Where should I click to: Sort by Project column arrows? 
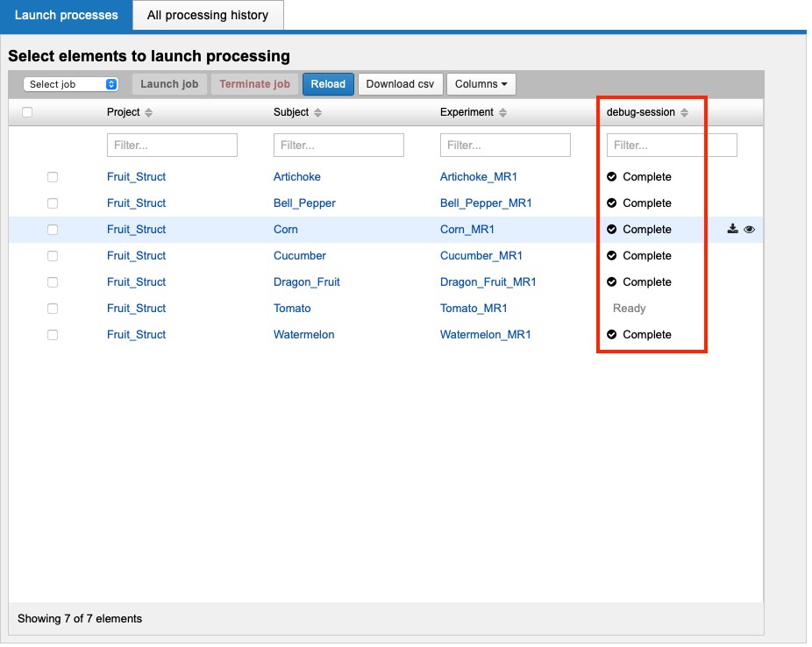click(x=148, y=112)
